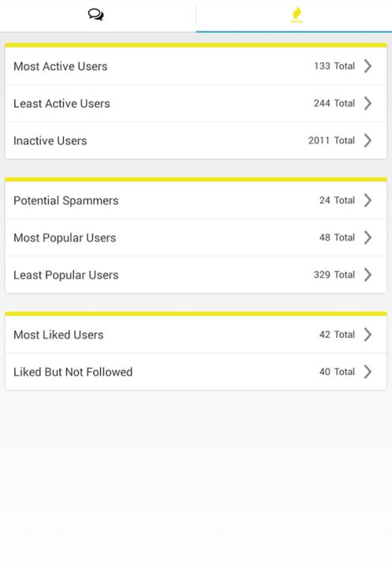The height and width of the screenshot is (582, 392).
Task: Click arrow beside 329 Total
Action: tap(368, 275)
